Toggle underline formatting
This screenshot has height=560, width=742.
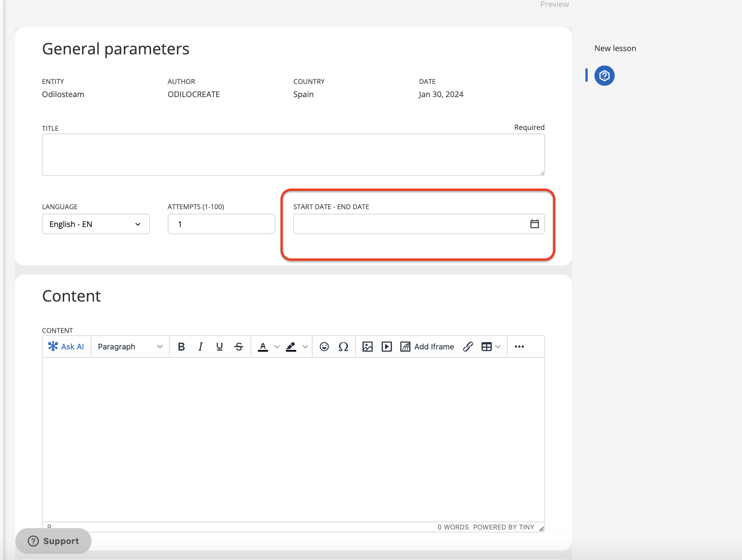[x=220, y=347]
